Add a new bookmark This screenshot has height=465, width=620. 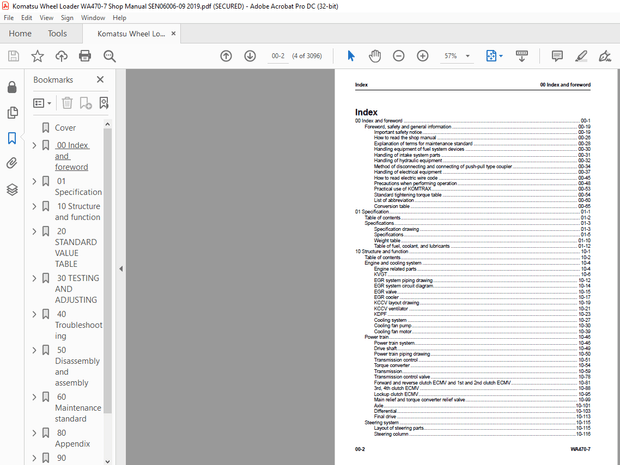(85, 103)
